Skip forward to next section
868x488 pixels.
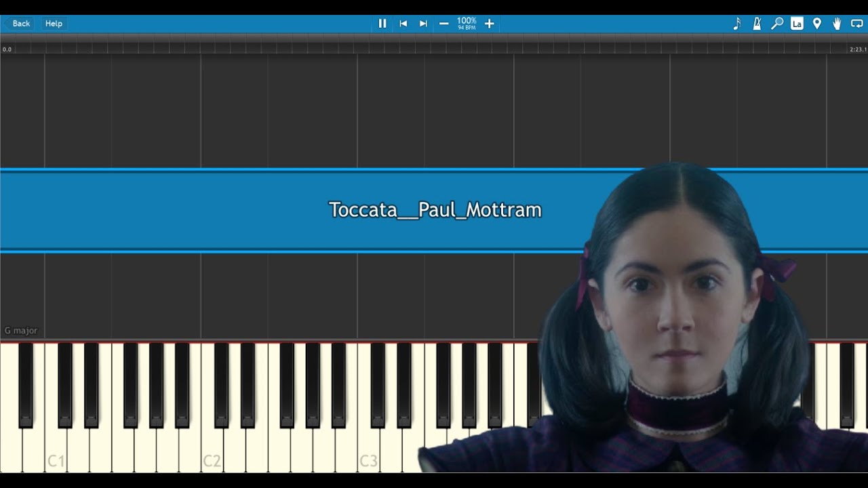(x=423, y=24)
